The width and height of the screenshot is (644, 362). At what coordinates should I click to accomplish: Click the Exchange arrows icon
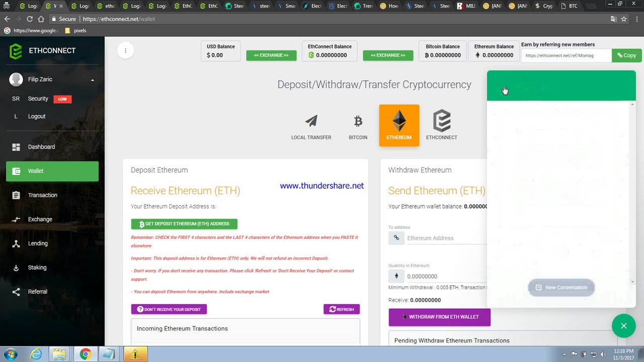coord(16,219)
